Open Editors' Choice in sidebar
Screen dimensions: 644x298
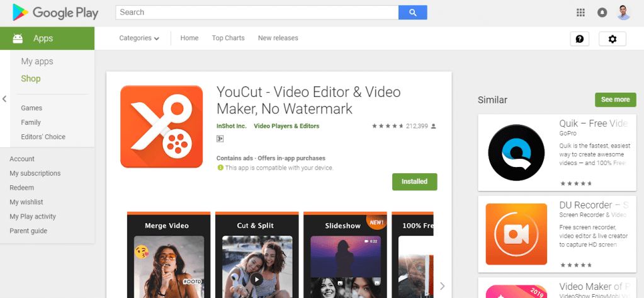click(x=43, y=137)
